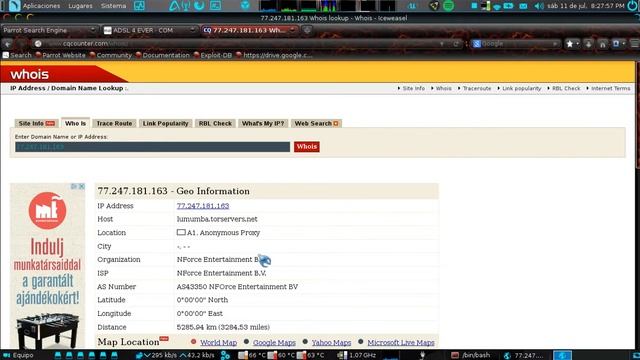This screenshot has height=360, width=640.
Task: Click the host lumumba.torservers.net text
Action: pyautogui.click(x=217, y=219)
